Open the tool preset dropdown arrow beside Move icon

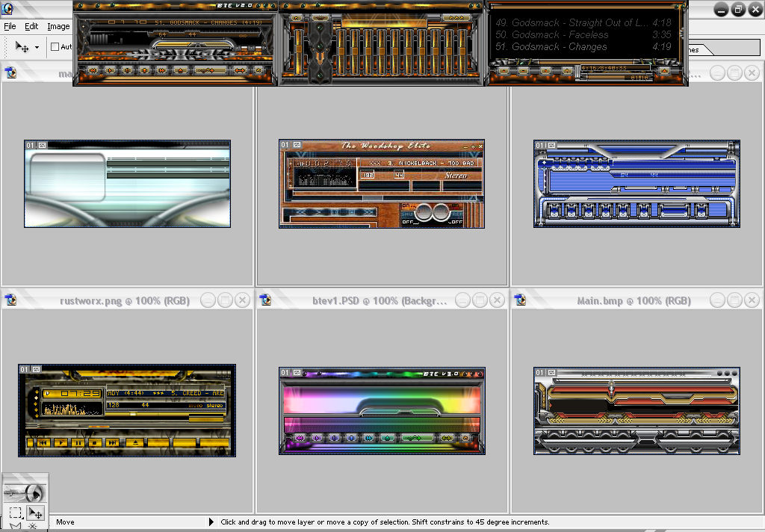[x=37, y=47]
